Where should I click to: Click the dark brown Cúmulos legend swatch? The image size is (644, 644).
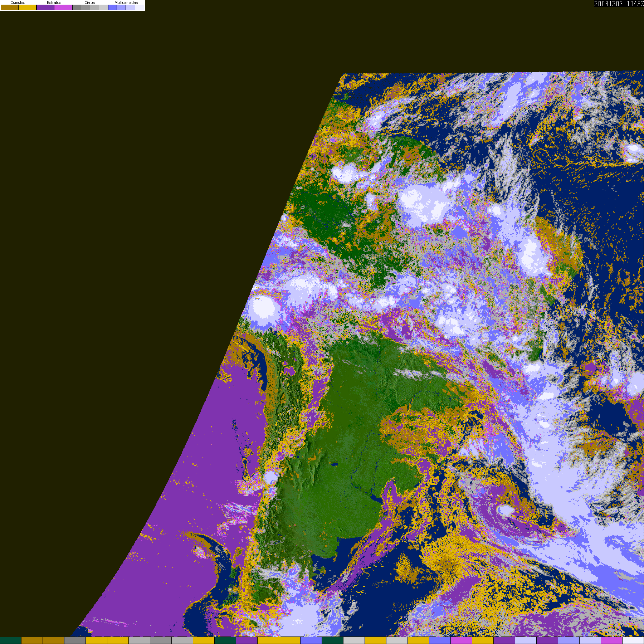pos(10,7)
